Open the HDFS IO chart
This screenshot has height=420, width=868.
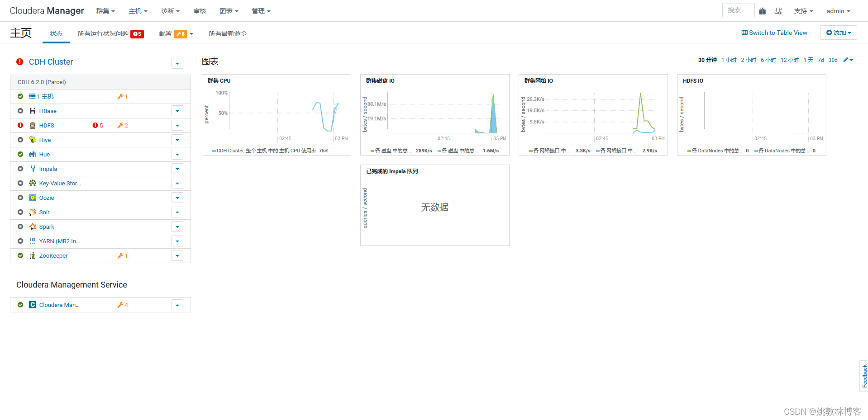pos(752,115)
